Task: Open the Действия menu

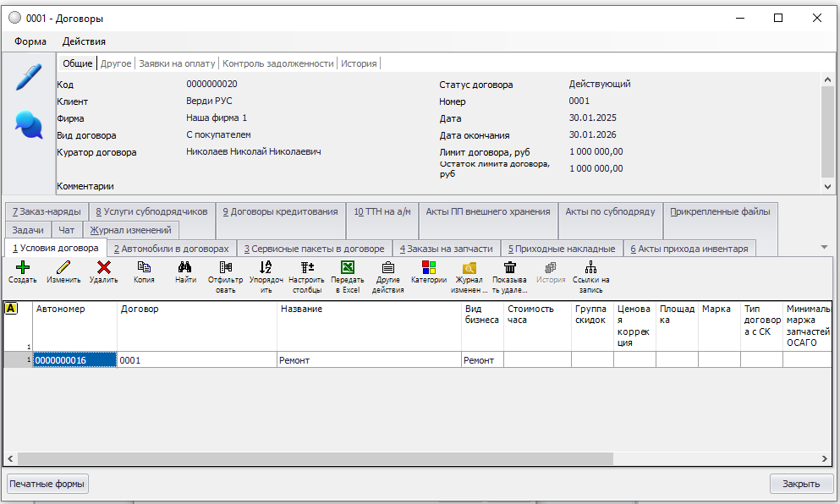Action: tap(84, 41)
